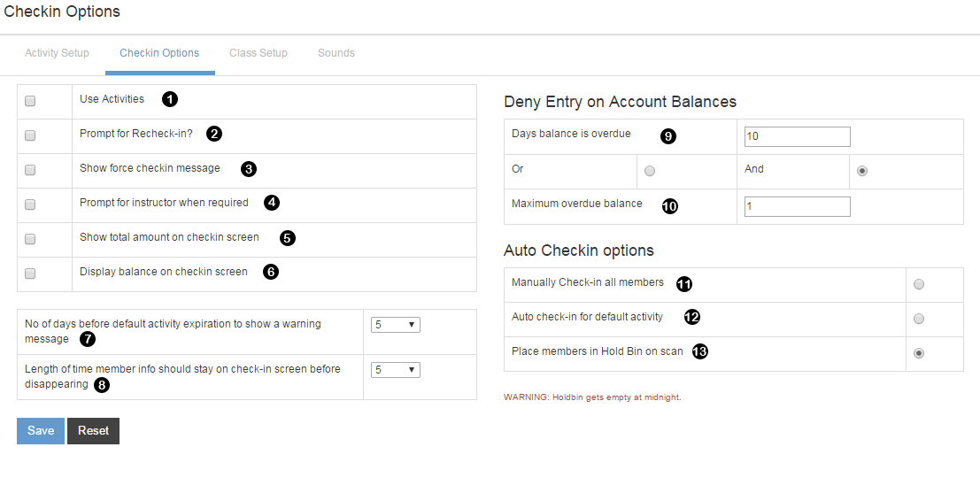Screen dimensions: 980x501
Task: Open the Class Setup tab
Action: tap(259, 53)
